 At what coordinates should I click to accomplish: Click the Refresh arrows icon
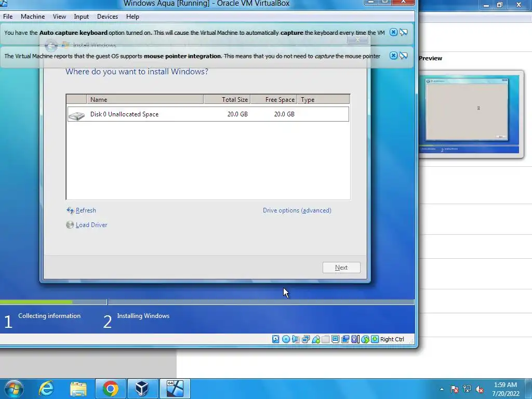70,210
